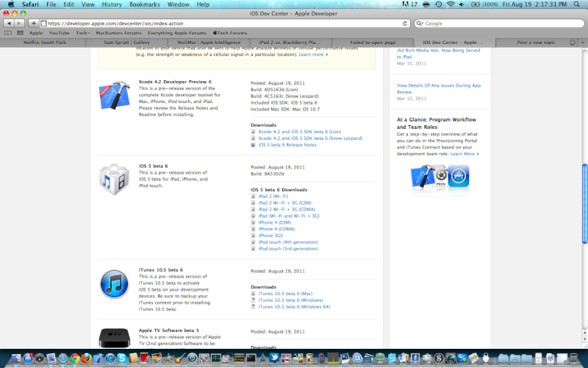Screen dimensions: 588x368
Task: Open Everything Apple Forums bookmark
Action: (x=176, y=33)
